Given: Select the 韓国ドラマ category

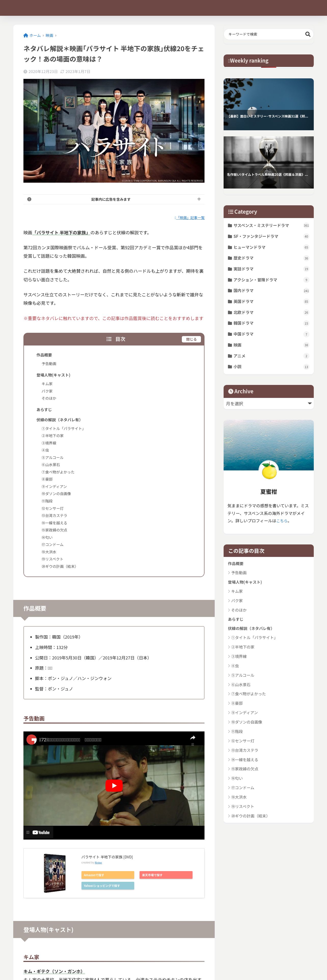Looking at the screenshot, I should point(269,323).
